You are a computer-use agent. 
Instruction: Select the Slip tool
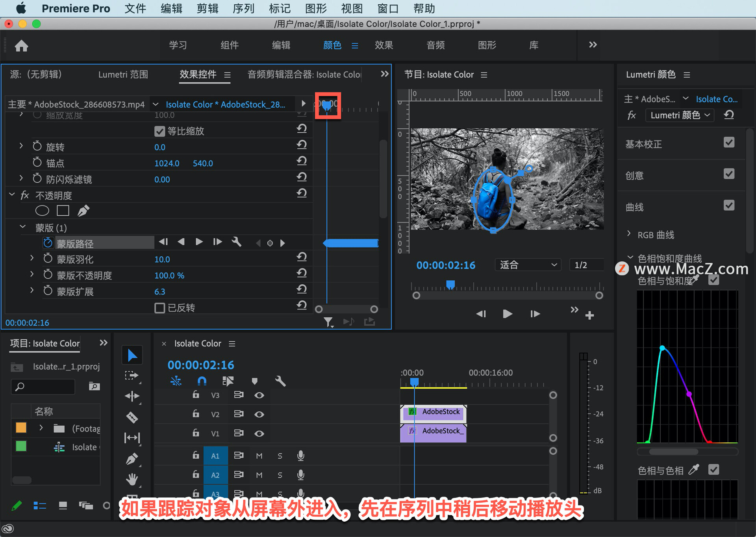tap(132, 438)
